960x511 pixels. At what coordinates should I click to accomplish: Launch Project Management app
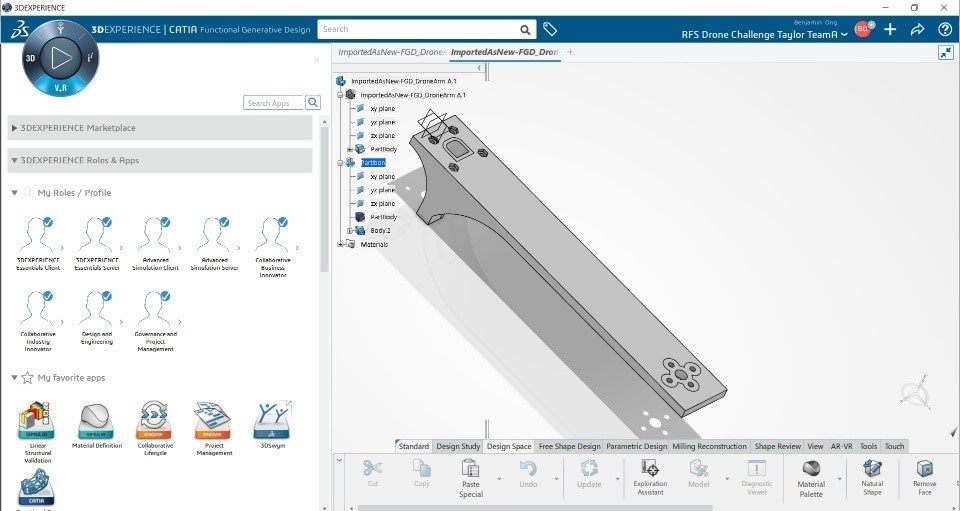(214, 429)
